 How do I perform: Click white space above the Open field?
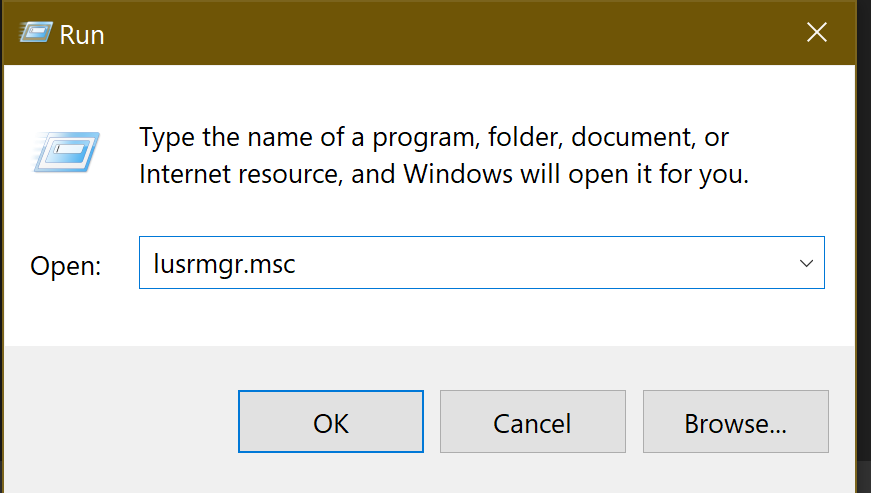(480, 215)
